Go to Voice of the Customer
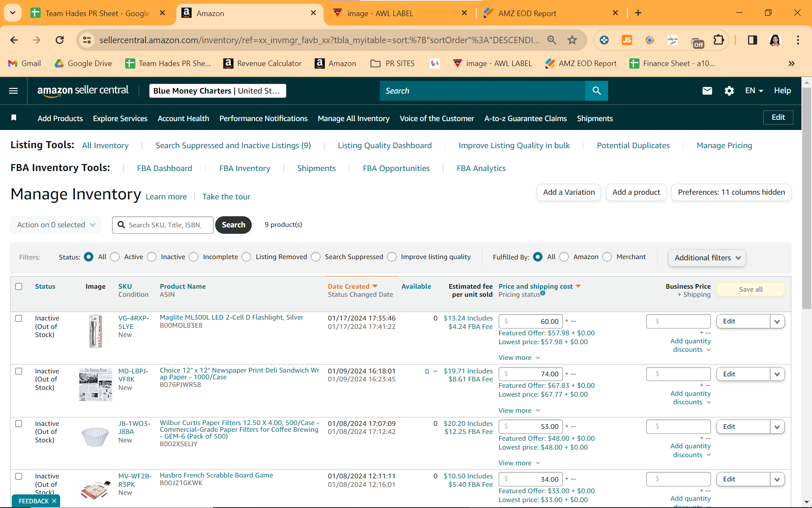The image size is (812, 508). (x=437, y=119)
